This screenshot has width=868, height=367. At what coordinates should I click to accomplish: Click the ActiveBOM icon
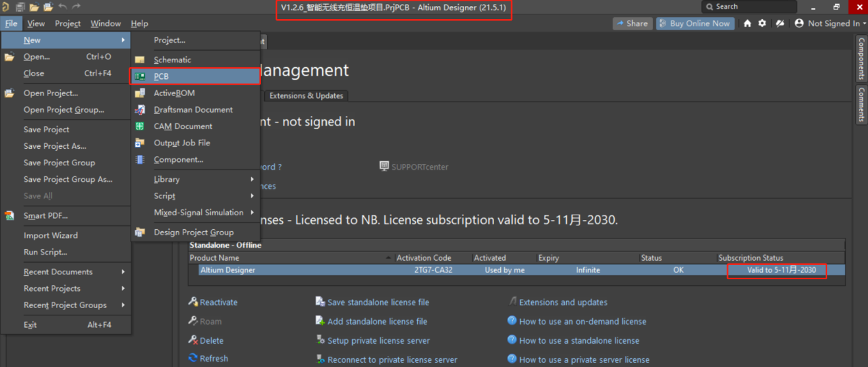click(x=140, y=93)
